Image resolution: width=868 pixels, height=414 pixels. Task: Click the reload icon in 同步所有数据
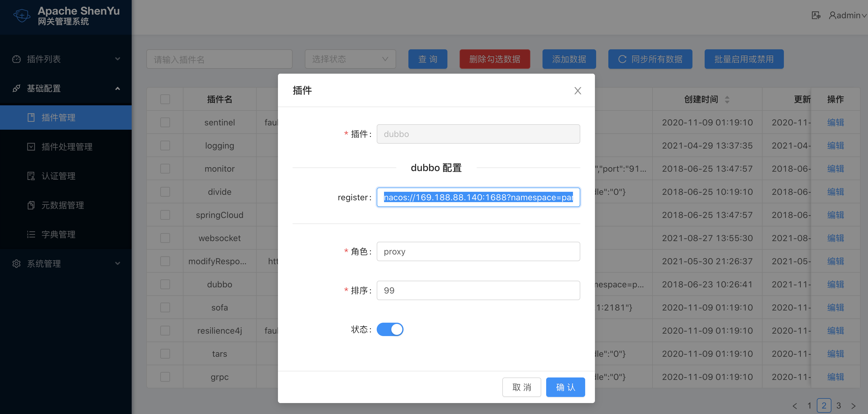pyautogui.click(x=622, y=59)
